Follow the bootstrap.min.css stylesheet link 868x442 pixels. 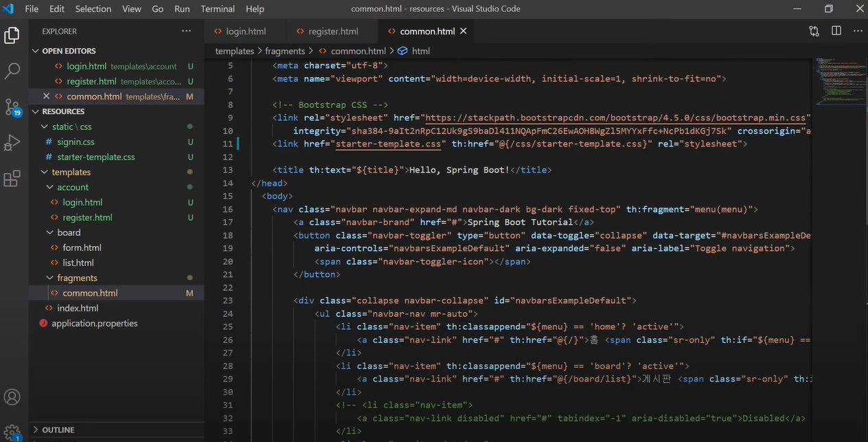[x=615, y=118]
